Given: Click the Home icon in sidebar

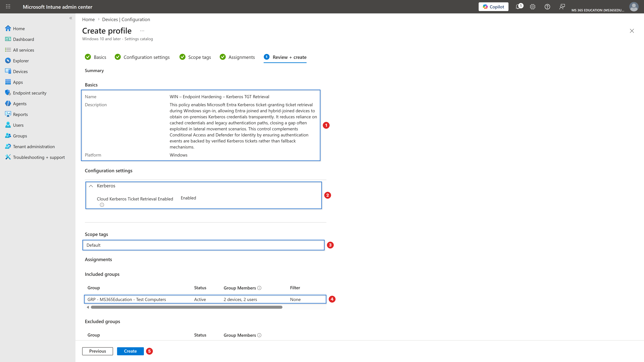Looking at the screenshot, I should [x=8, y=28].
